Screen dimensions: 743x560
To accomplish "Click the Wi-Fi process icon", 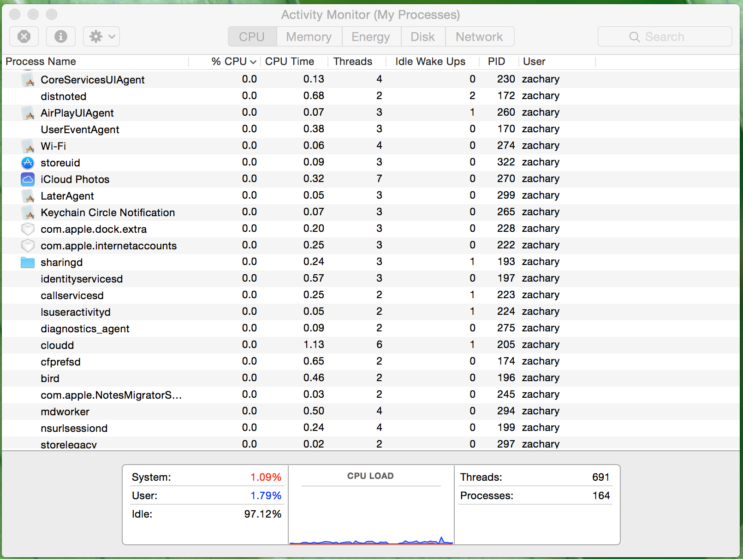I will click(28, 146).
